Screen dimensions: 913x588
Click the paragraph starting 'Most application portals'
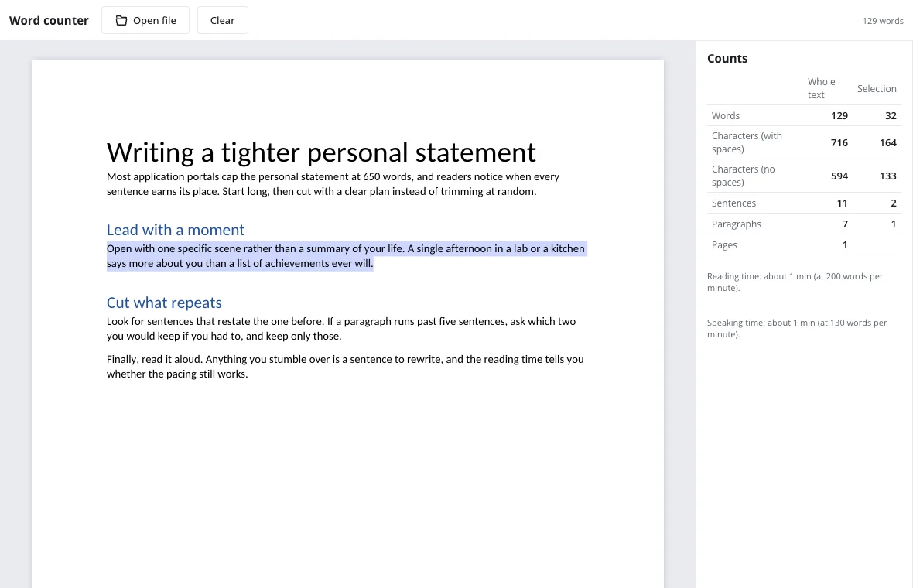(333, 184)
